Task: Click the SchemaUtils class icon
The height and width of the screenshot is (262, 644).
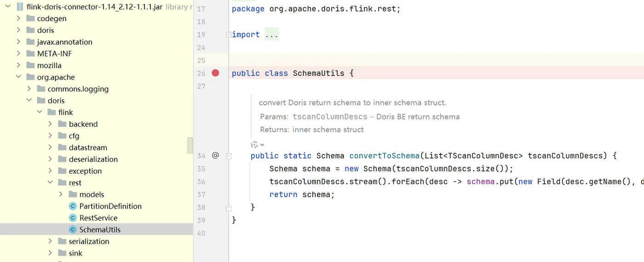Action: click(73, 229)
